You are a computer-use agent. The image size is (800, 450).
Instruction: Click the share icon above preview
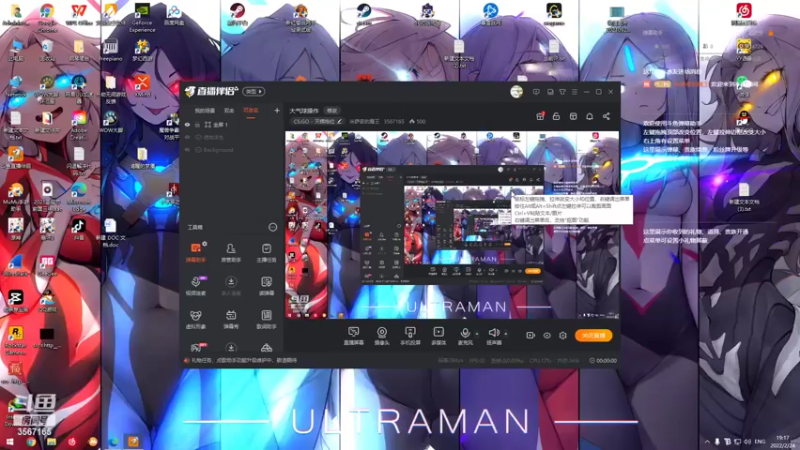point(606,116)
